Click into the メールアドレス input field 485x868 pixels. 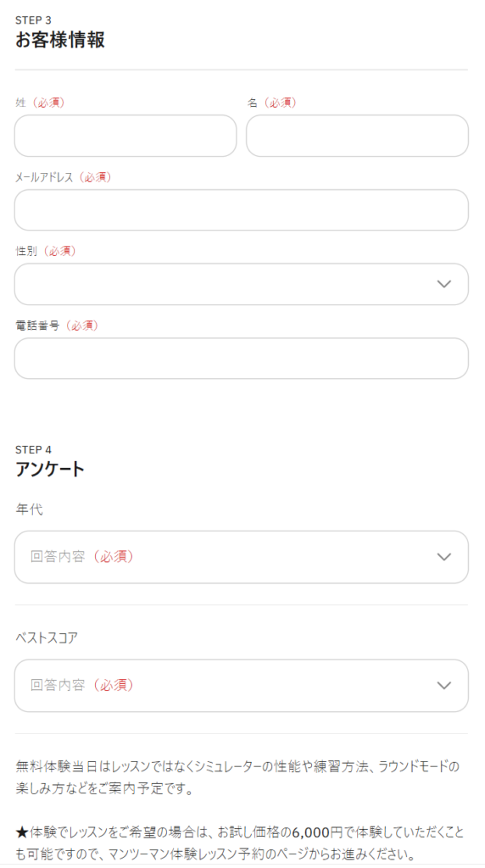coord(242,210)
